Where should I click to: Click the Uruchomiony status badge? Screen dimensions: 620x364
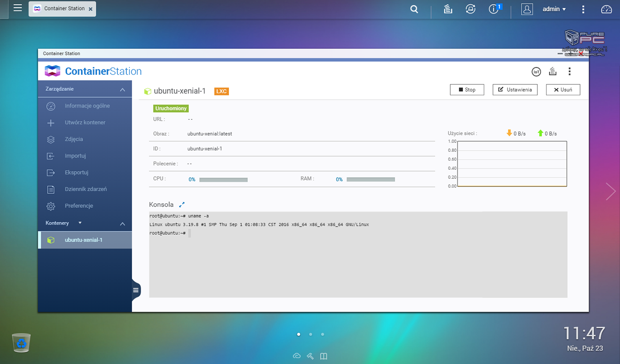(171, 108)
